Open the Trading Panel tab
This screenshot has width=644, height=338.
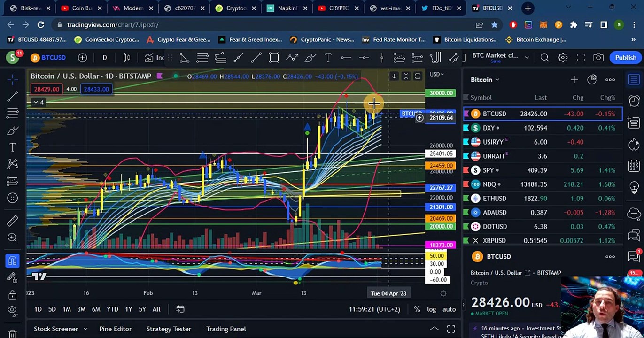(x=226, y=329)
